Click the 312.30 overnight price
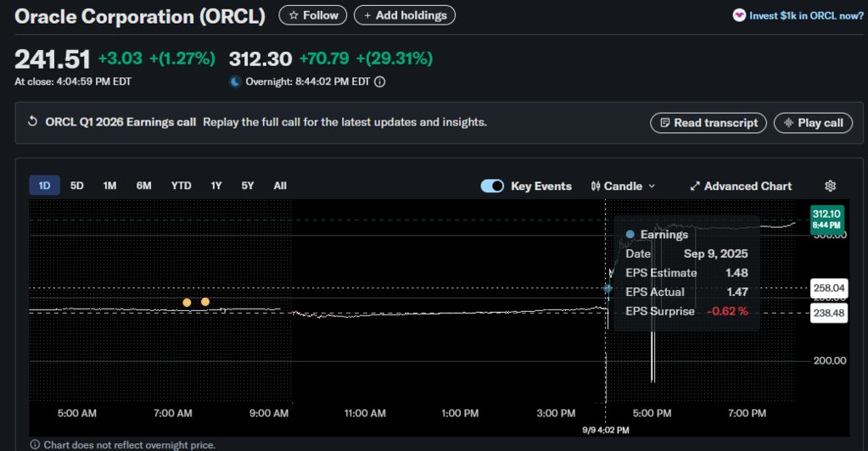This screenshot has height=451, width=868. (260, 58)
